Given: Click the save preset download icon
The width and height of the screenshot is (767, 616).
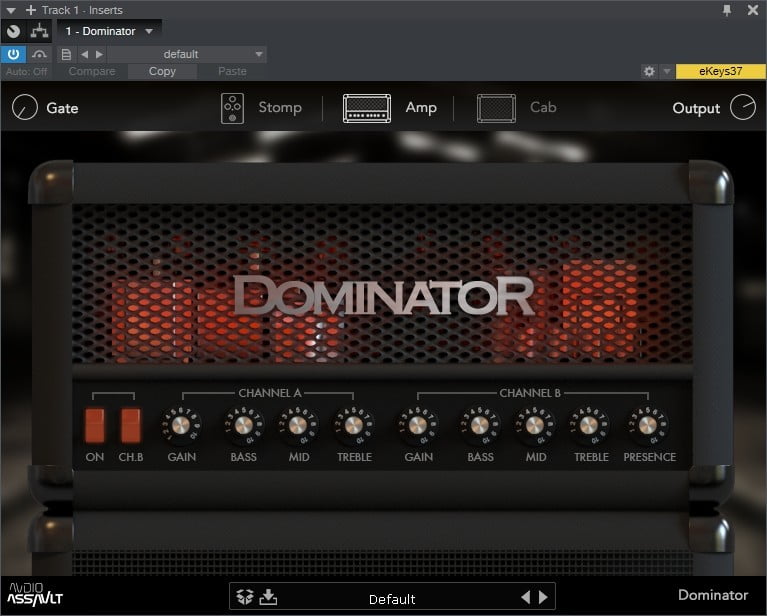Looking at the screenshot, I should 268,596.
